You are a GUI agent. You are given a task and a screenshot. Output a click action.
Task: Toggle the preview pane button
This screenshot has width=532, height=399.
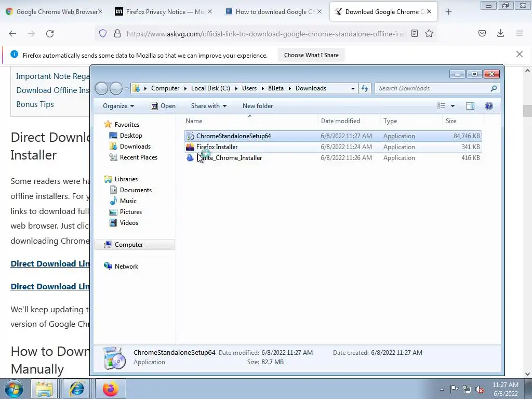[470, 106]
